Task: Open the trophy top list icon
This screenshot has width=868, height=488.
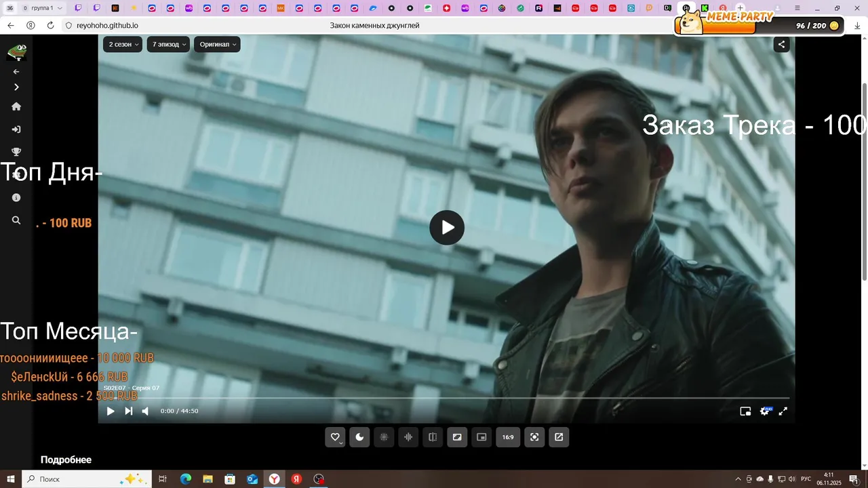Action: pos(16,152)
